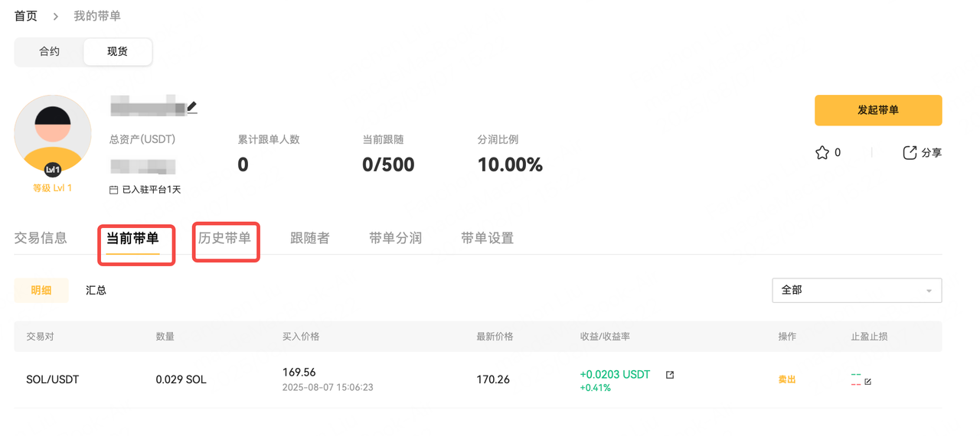Open the 历史带单 tab
This screenshot has width=980, height=436.
pyautogui.click(x=224, y=238)
